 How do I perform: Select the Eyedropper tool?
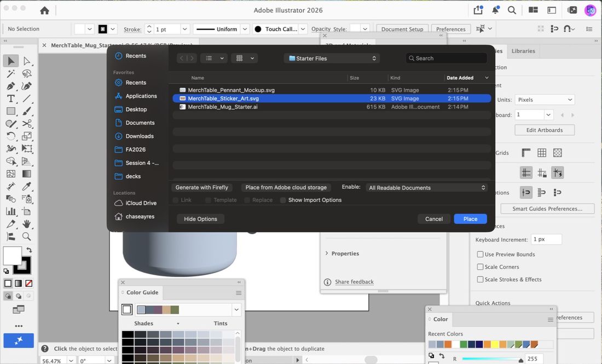click(x=26, y=186)
